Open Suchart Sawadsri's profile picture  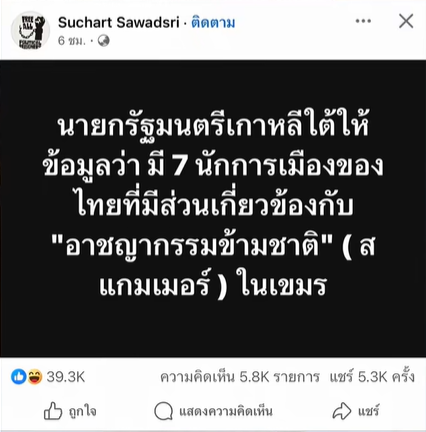click(30, 31)
